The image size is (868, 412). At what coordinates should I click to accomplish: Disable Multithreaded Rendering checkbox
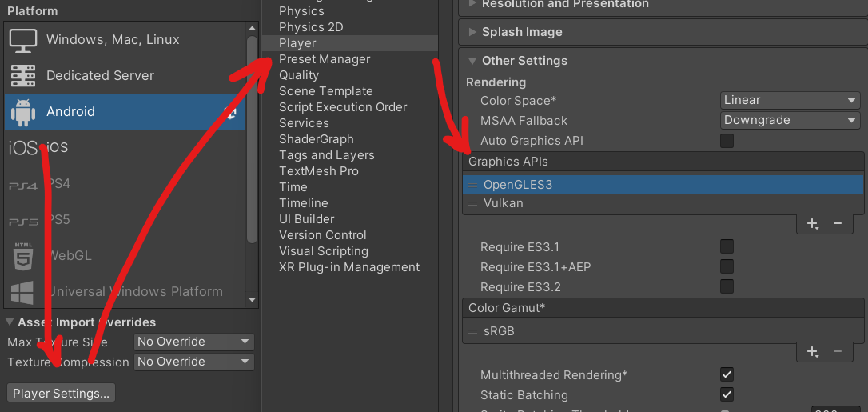click(727, 375)
